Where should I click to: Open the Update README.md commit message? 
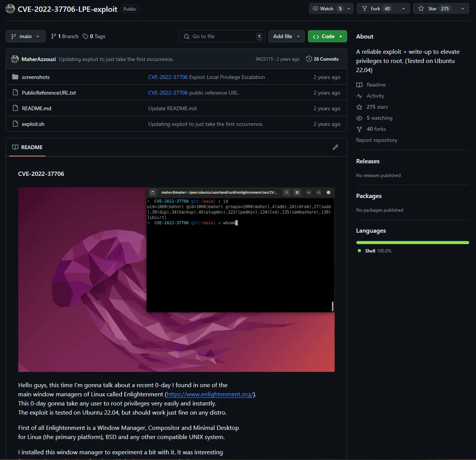click(x=172, y=108)
